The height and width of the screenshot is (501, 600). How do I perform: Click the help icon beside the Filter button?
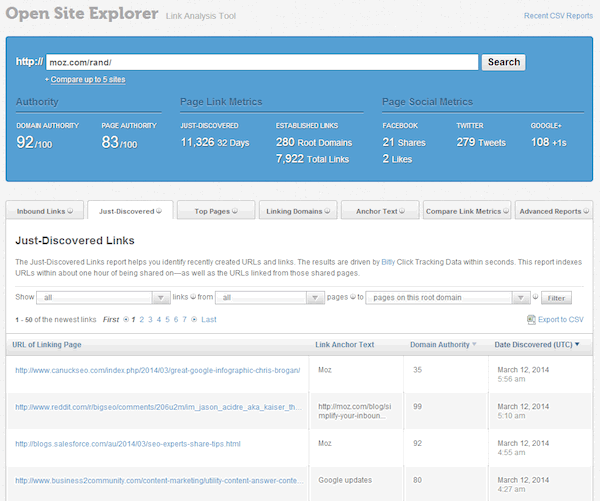[535, 296]
